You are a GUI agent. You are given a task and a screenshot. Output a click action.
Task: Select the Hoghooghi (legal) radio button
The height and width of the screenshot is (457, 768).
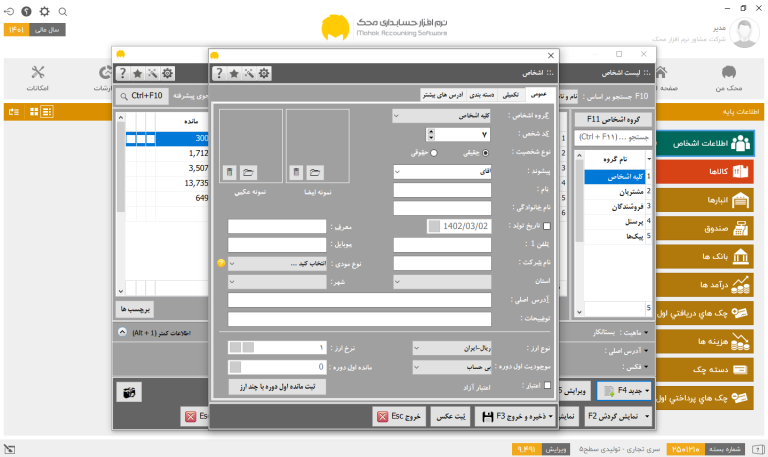tap(433, 153)
